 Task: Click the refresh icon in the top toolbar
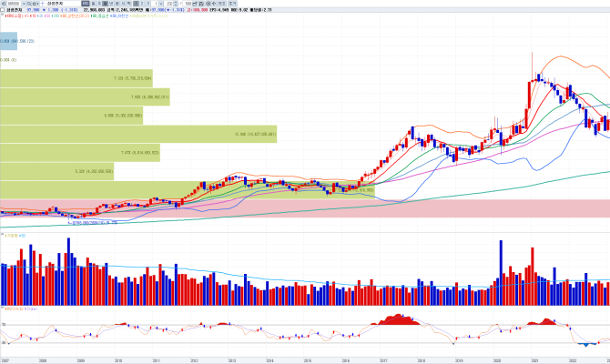[214, 4]
